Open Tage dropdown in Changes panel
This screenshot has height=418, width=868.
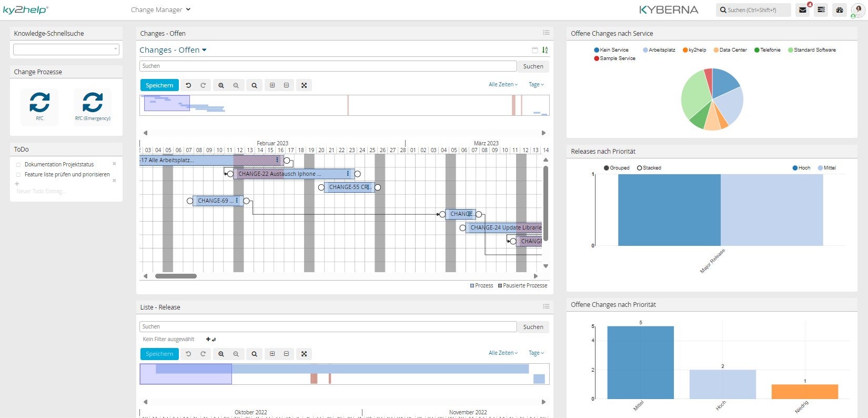pos(536,84)
